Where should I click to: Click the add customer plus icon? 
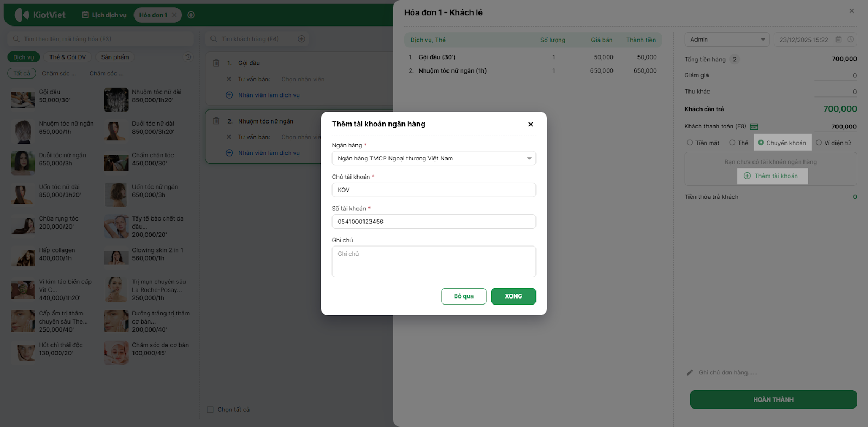tap(302, 39)
